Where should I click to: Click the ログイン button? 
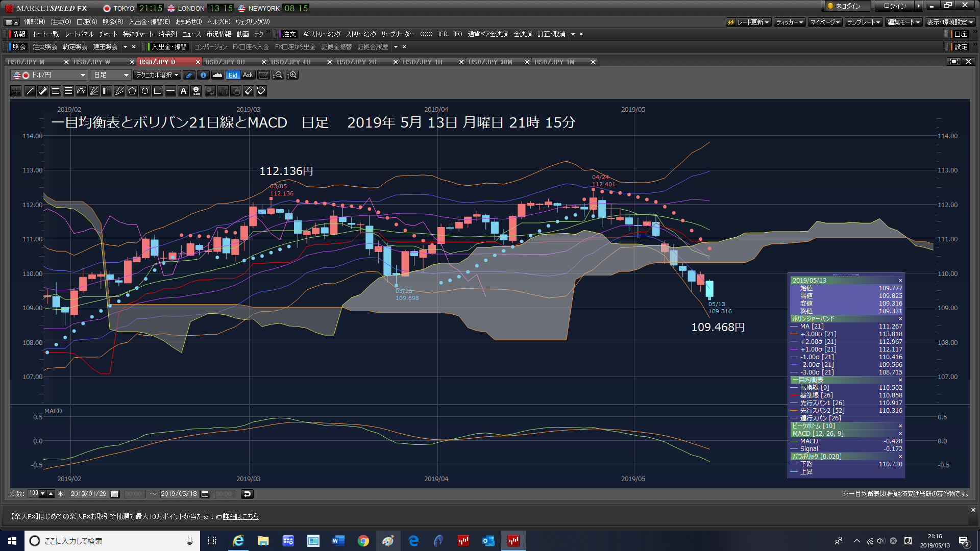pos(895,6)
